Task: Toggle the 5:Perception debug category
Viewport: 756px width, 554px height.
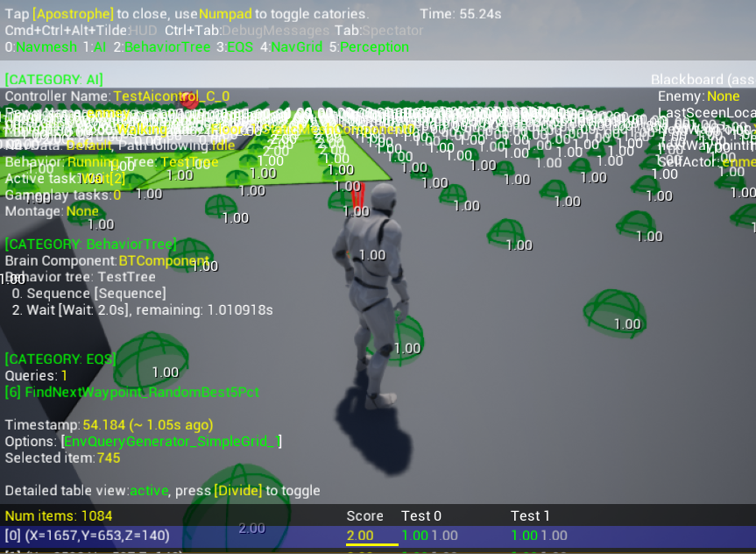Action: tap(370, 46)
